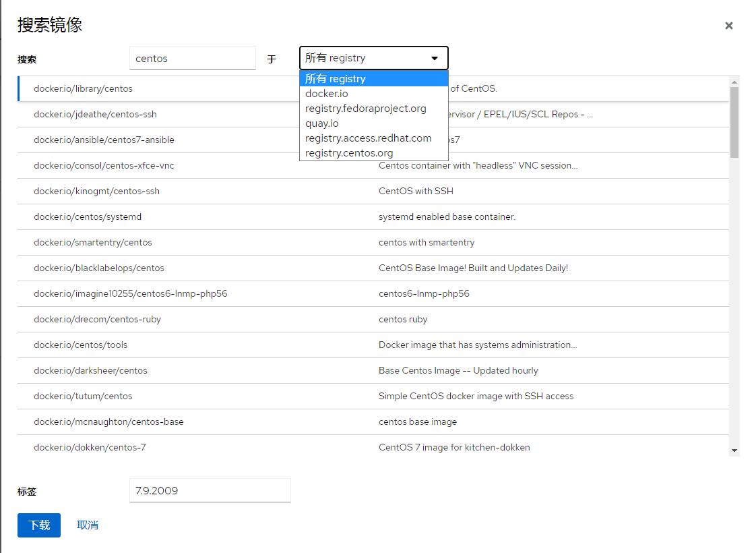Select docker.io/jdeathe/centos-ssh row
This screenshot has height=553, width=756.
click(373, 115)
